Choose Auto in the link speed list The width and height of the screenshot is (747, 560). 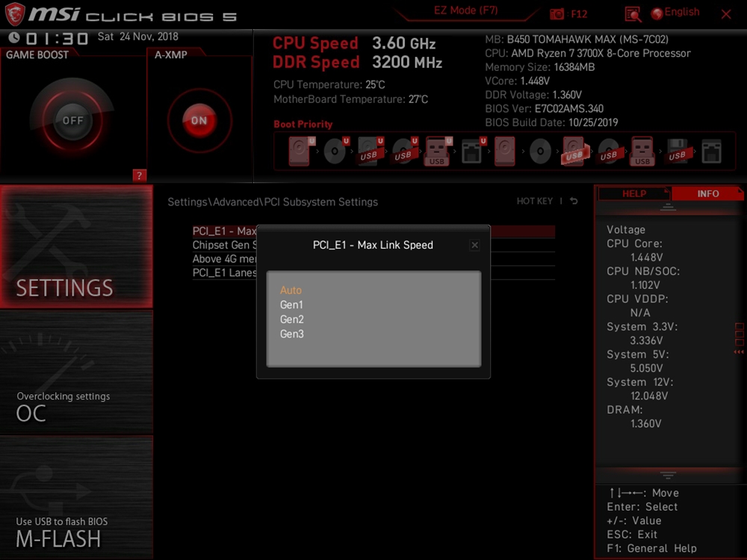click(x=291, y=290)
